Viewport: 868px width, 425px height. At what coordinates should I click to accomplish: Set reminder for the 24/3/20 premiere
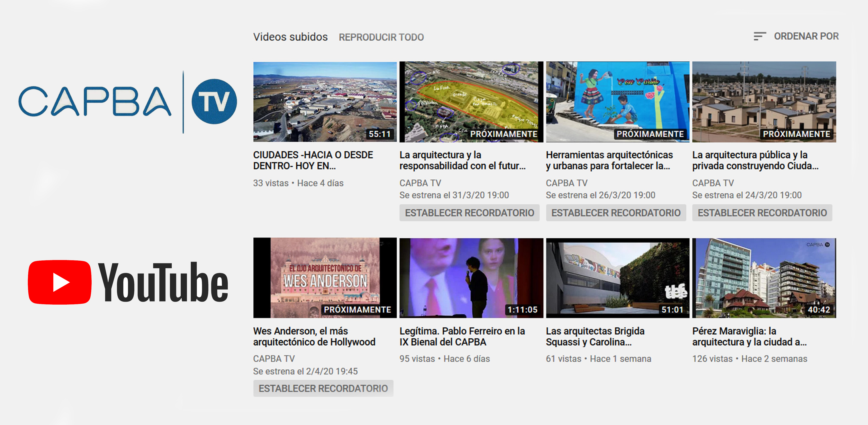[762, 213]
